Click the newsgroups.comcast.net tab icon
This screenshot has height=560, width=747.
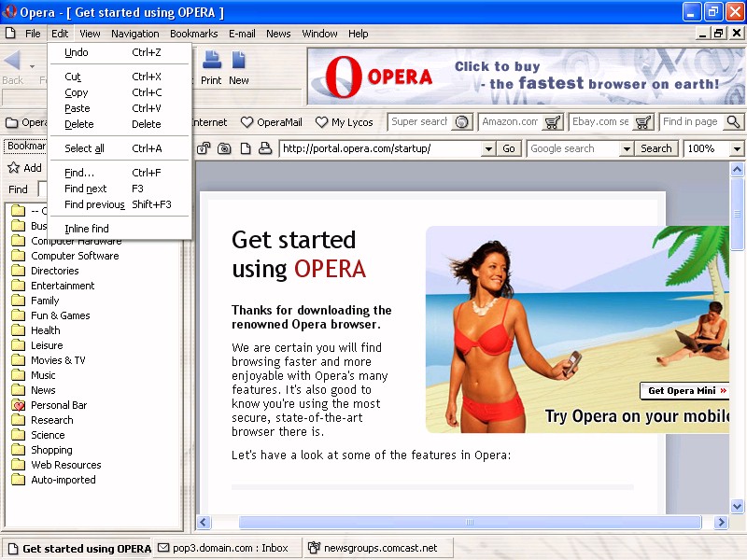(x=314, y=548)
